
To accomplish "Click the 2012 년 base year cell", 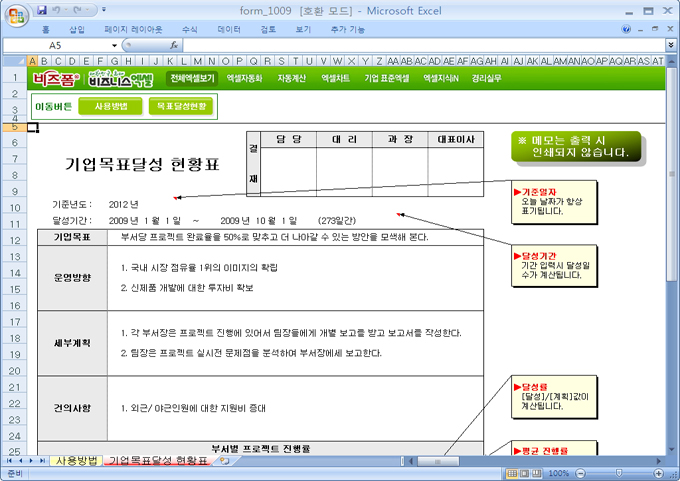I will 124,204.
